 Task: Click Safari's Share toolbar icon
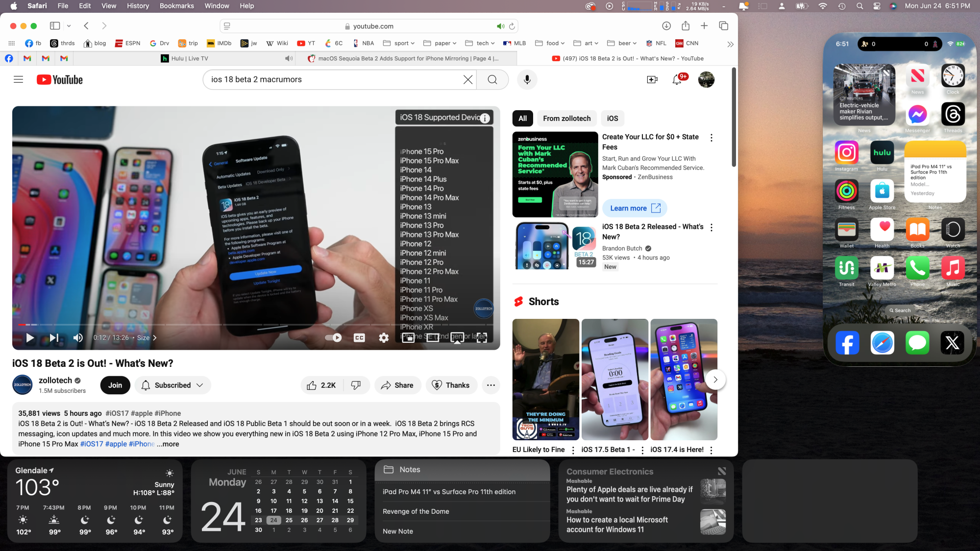(x=685, y=26)
